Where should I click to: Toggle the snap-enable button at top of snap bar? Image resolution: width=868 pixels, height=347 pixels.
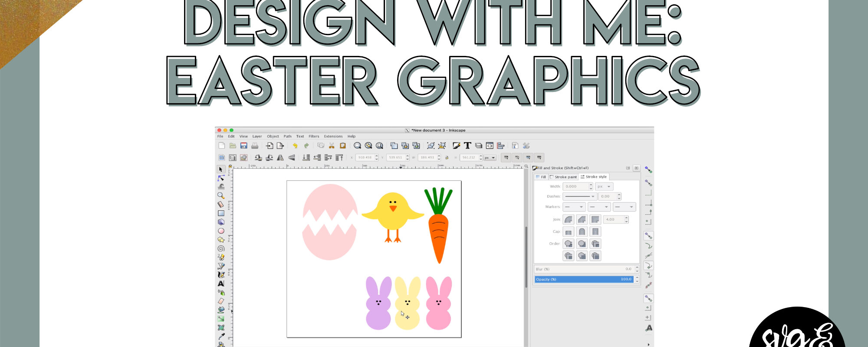pos(648,170)
